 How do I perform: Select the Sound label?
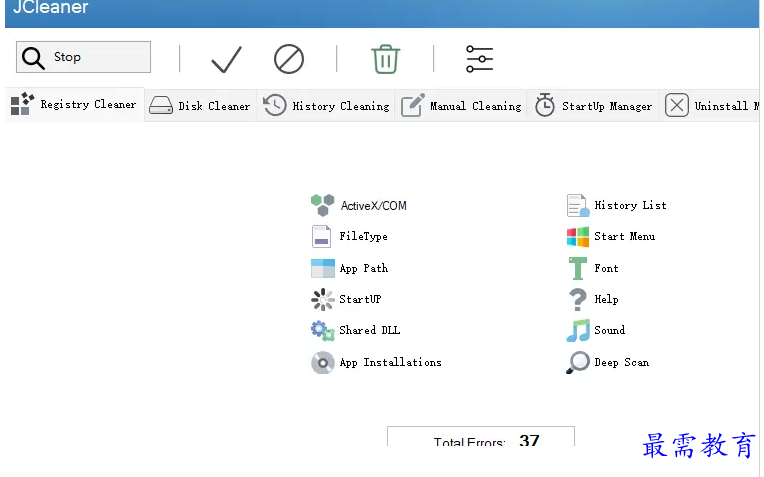[x=609, y=330]
